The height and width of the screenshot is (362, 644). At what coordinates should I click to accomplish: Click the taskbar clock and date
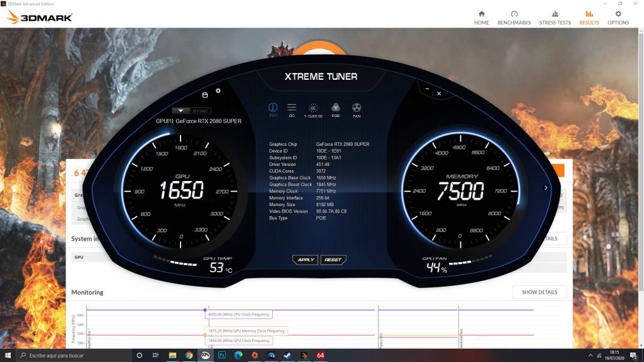[614, 356]
